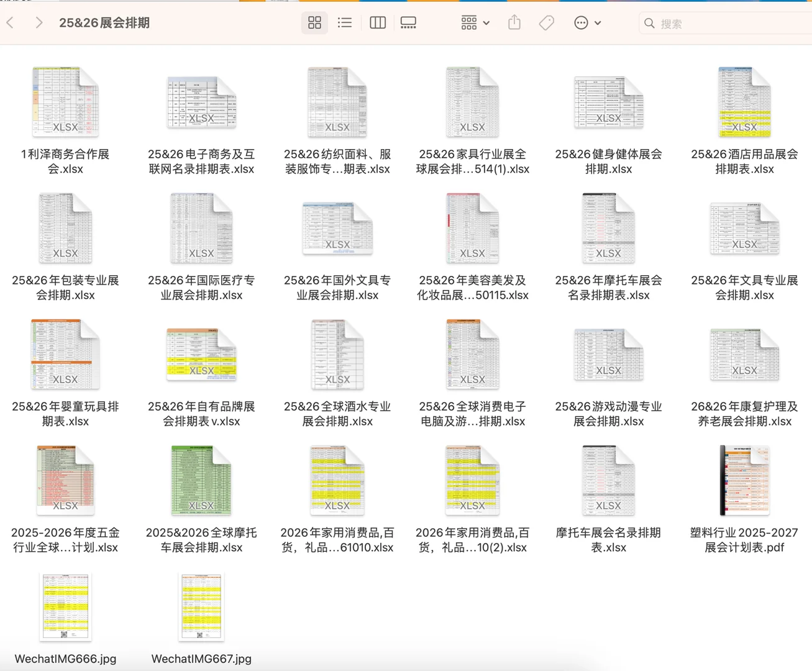Click the Tags icon in the toolbar
Screen dimensions: 812x671
point(546,22)
